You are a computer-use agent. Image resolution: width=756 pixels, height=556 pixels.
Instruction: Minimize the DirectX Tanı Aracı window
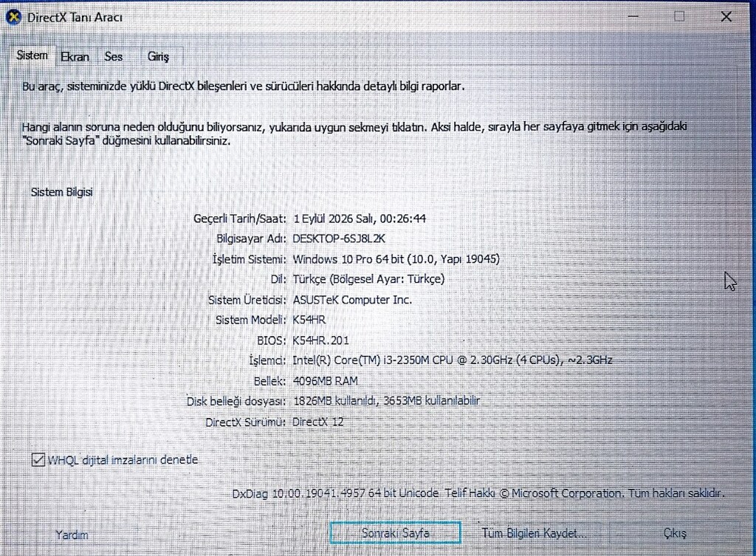pos(633,17)
